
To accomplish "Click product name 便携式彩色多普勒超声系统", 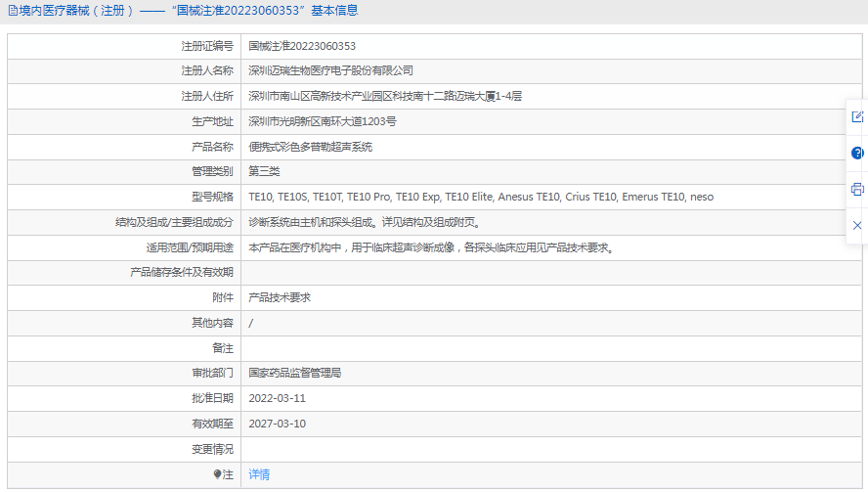I will [311, 147].
